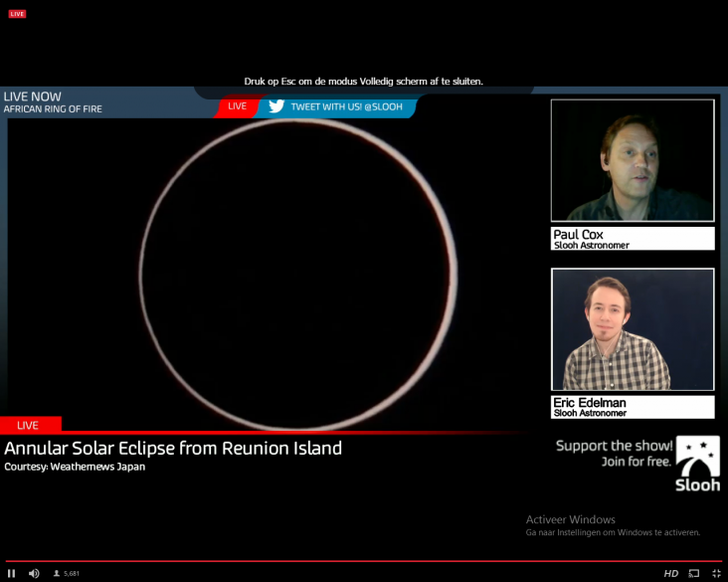Click the "5,681" viewer count
The height and width of the screenshot is (582, 728).
point(72,574)
